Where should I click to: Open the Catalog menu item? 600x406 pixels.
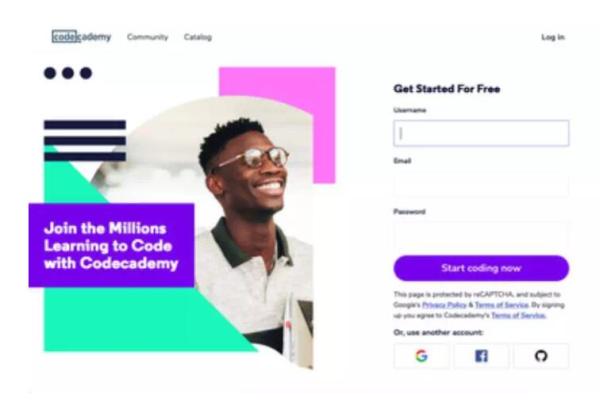(197, 37)
